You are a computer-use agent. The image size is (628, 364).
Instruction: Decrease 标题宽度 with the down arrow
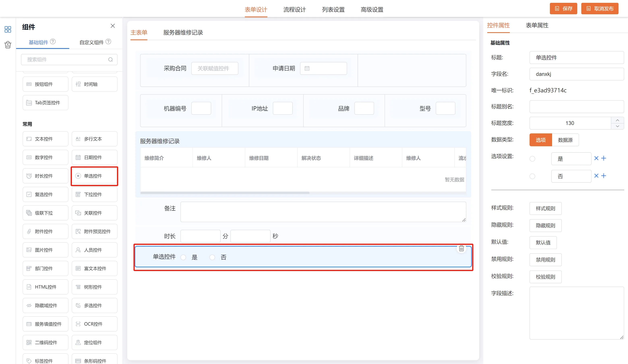pos(617,126)
